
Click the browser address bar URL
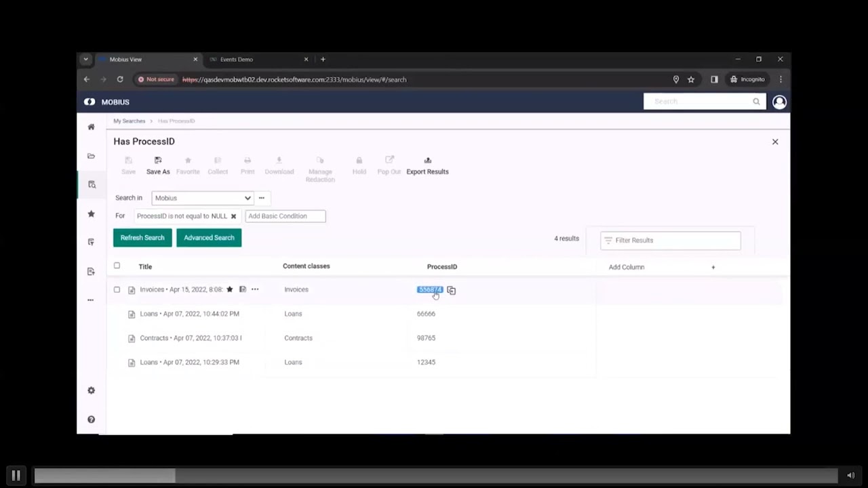294,79
